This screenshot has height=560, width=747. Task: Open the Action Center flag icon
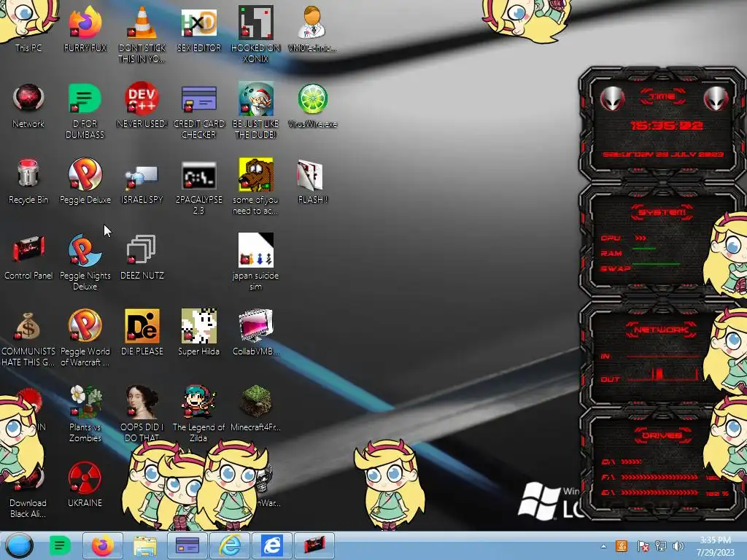643,546
